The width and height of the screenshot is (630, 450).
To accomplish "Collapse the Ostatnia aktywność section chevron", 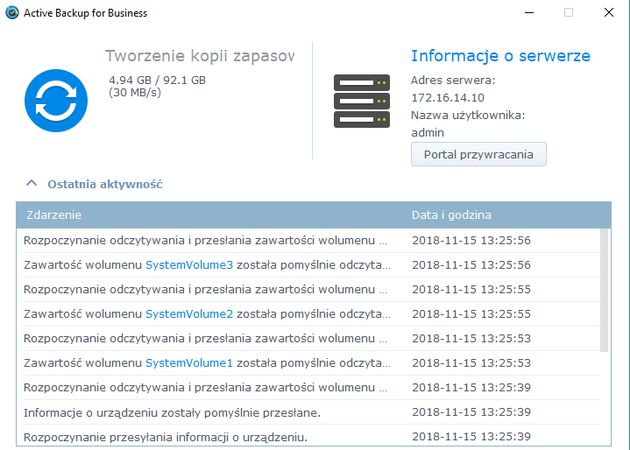I will tap(31, 184).
